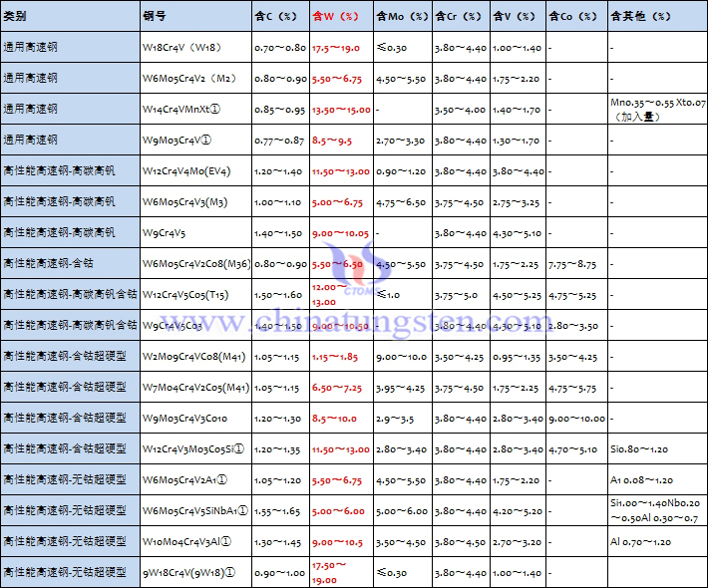Select the W9Mo3Cr4V grade cell
Image resolution: width=708 pixels, height=588 pixels.
coord(195,141)
